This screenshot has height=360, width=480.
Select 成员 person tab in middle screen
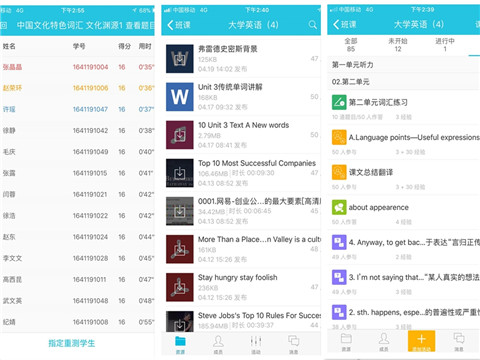point(218,345)
